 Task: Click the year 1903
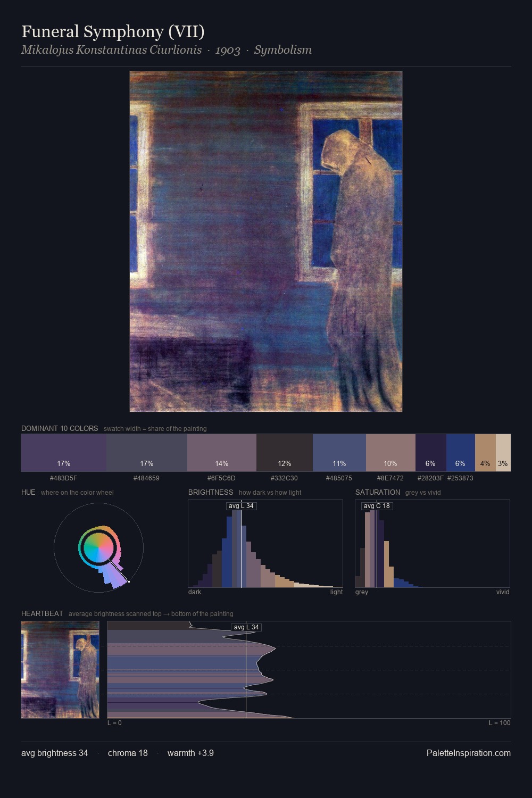[x=228, y=50]
